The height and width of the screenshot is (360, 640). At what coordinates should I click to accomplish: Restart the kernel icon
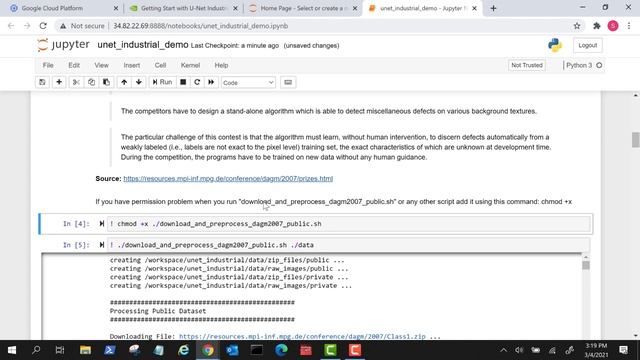[197, 82]
